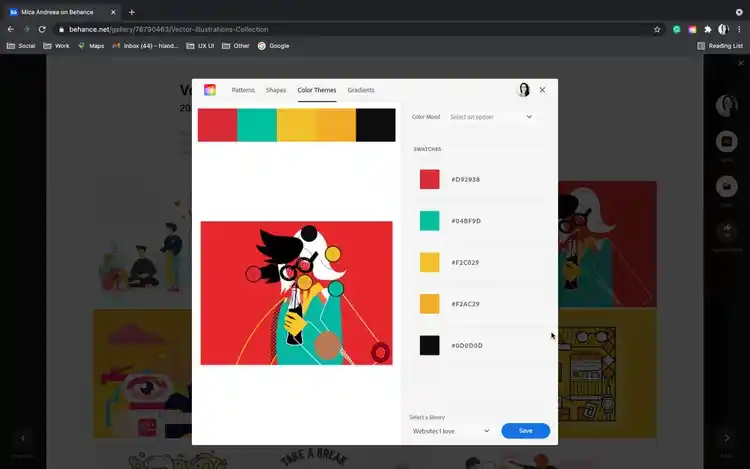
Task: Open the Chrome profile avatar
Action: (723, 29)
